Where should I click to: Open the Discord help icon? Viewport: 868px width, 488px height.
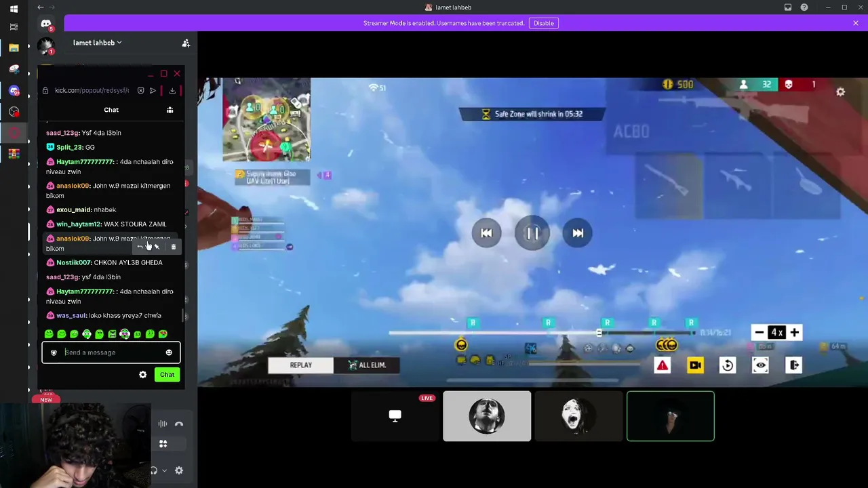coord(804,7)
